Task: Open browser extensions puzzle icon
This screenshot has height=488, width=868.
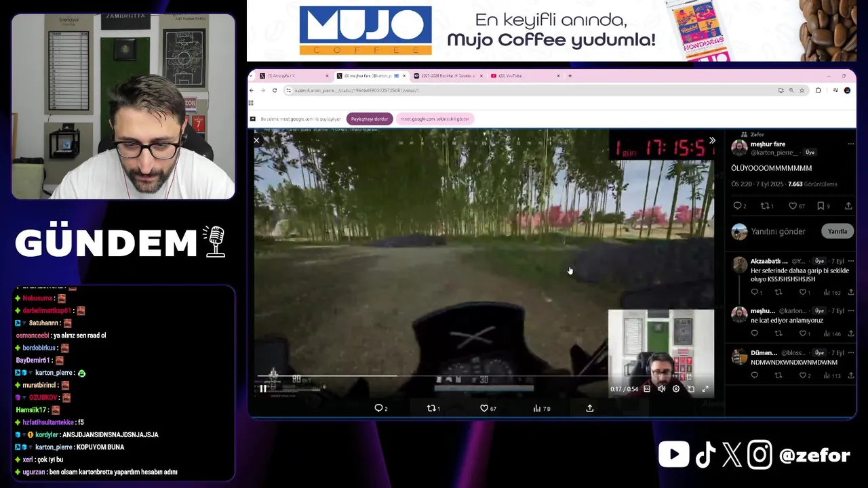Action: click(x=818, y=90)
